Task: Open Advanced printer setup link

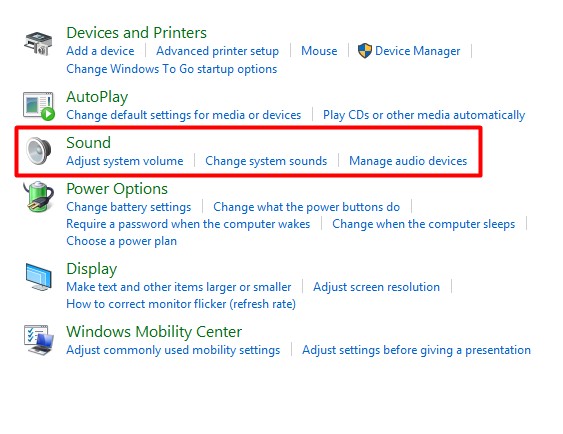Action: (x=217, y=51)
